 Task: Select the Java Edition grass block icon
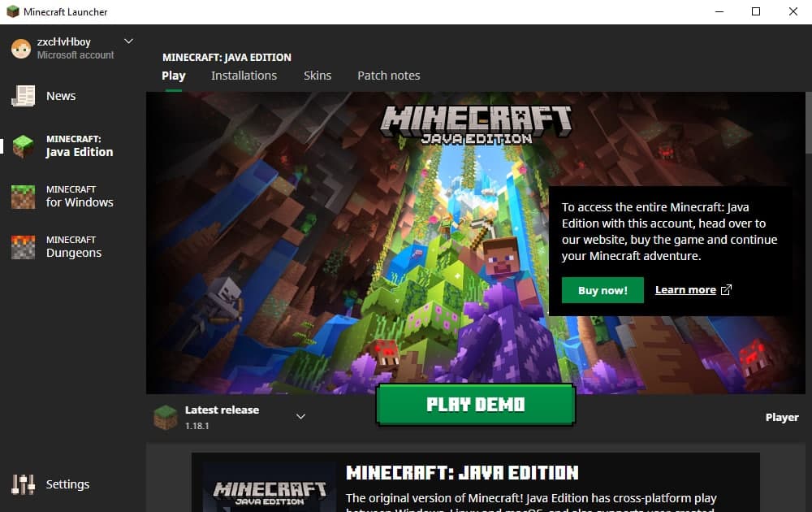(x=24, y=146)
